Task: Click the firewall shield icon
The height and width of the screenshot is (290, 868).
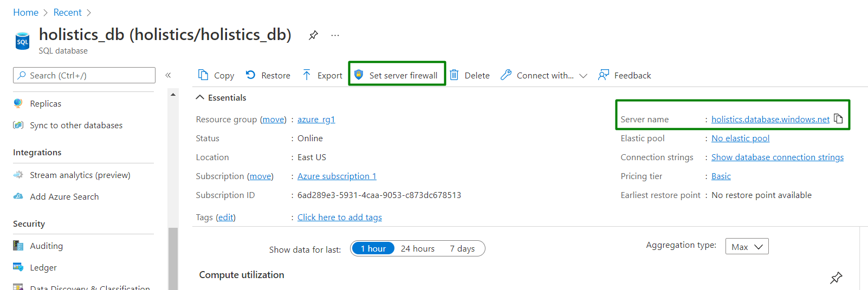Action: tap(358, 75)
